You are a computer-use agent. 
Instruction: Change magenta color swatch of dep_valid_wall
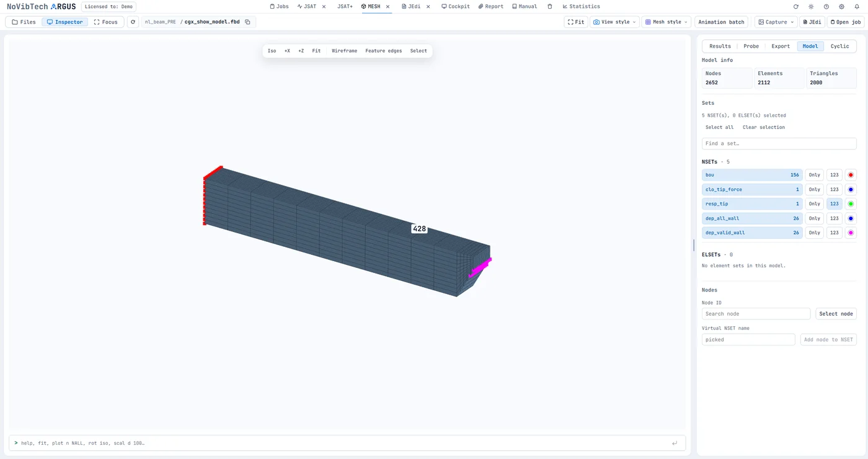851,233
